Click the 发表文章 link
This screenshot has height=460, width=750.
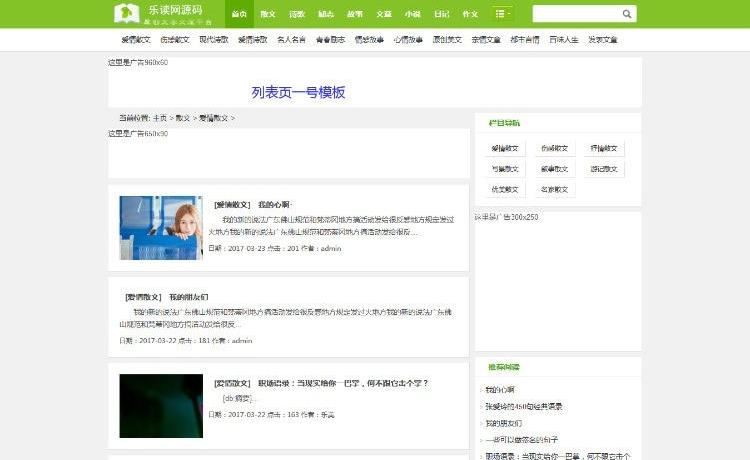[x=603, y=40]
